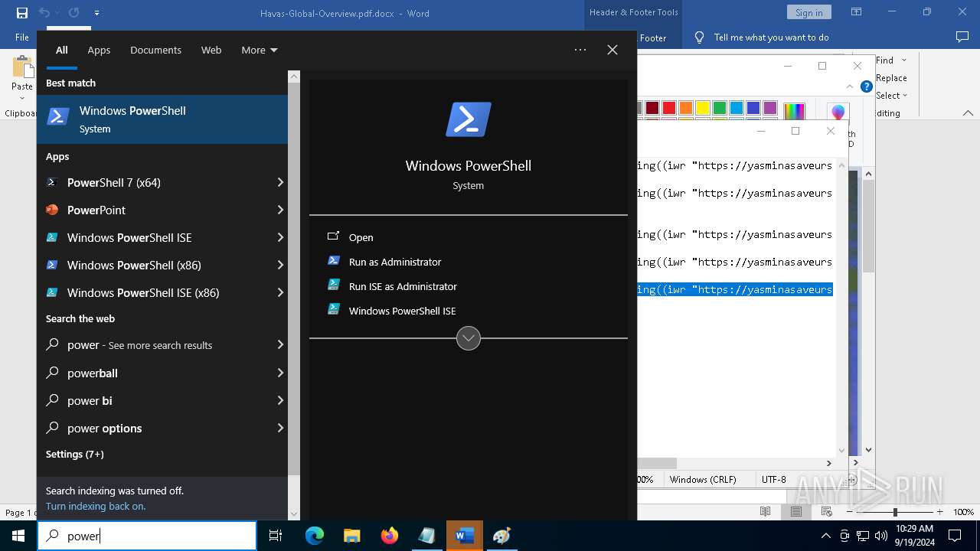Open the Find dropdown arrow in Word
Screen dimensions: 980x551
[903, 60]
